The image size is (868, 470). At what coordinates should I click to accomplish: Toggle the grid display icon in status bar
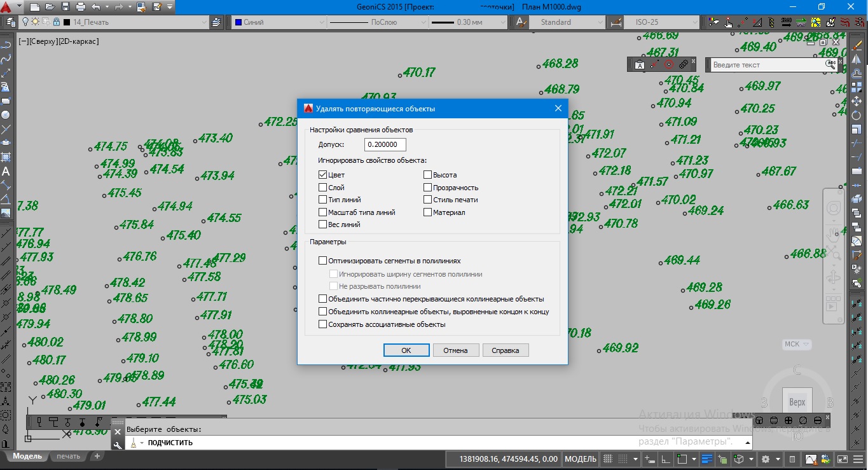point(608,459)
